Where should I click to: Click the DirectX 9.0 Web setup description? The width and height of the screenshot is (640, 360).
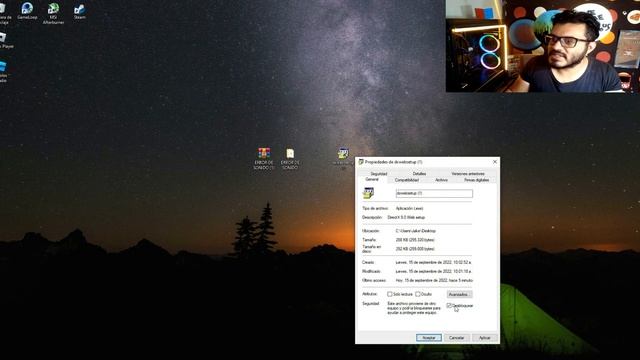406,218
